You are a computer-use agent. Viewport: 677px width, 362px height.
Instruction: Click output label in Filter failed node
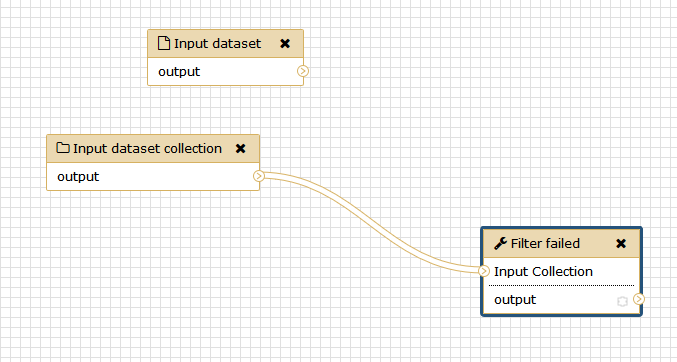point(515,300)
